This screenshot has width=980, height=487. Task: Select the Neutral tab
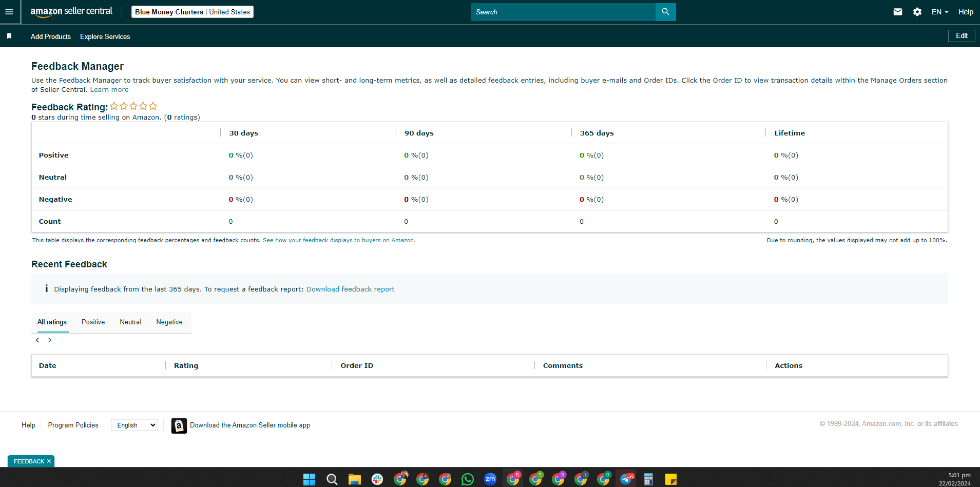click(x=130, y=322)
